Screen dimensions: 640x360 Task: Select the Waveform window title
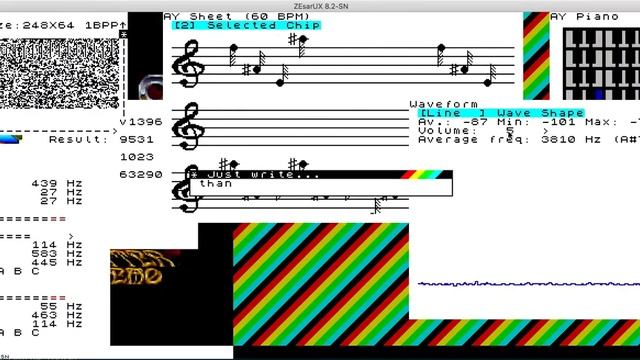(x=444, y=104)
